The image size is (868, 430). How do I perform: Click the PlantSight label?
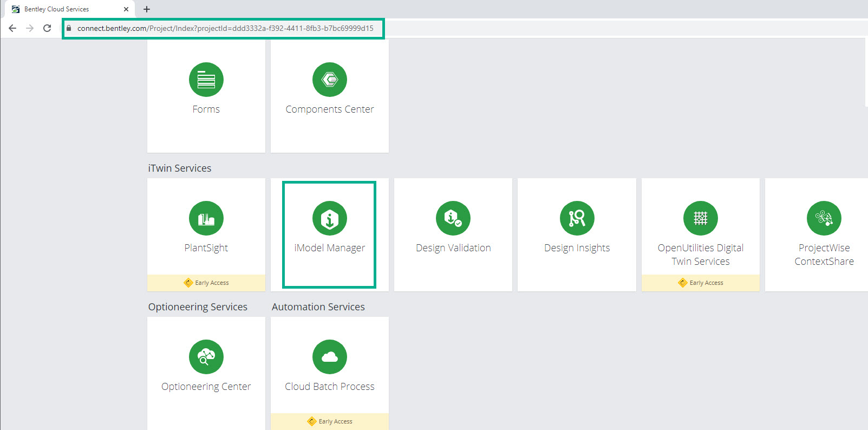[206, 248]
